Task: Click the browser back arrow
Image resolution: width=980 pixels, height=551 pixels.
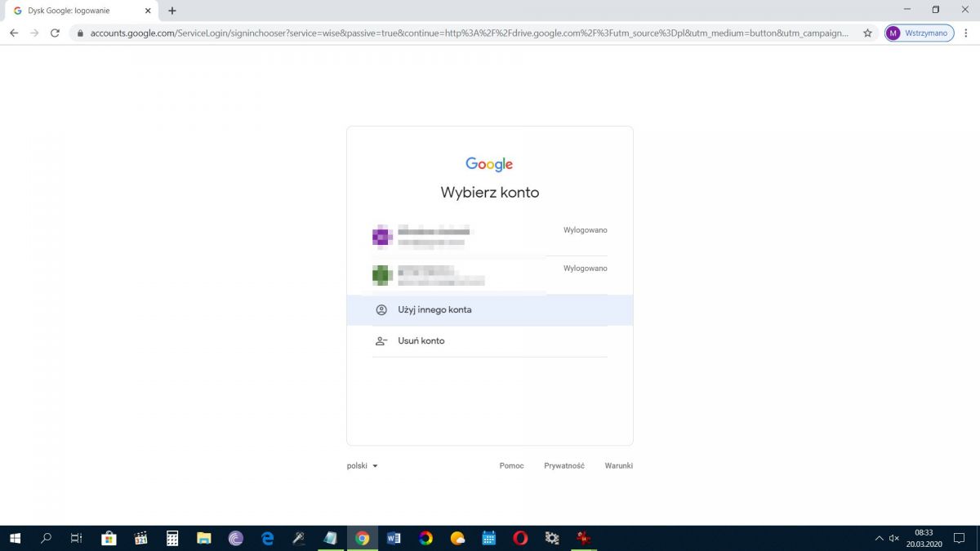Action: click(14, 33)
